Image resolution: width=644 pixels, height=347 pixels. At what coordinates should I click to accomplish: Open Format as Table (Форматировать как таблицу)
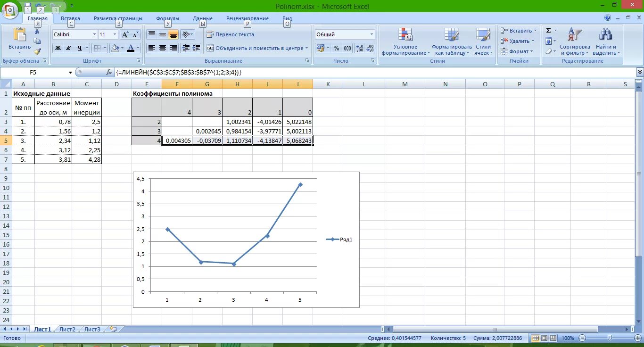(x=452, y=41)
